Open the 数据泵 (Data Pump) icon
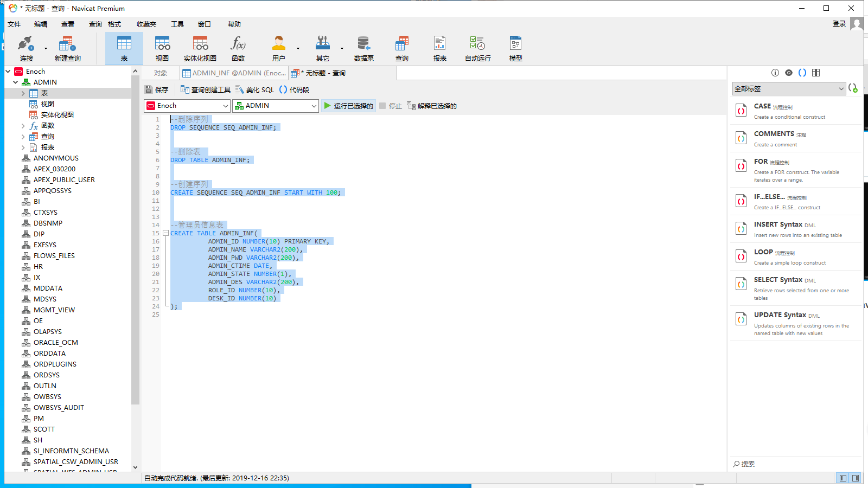This screenshot has height=488, width=868. pyautogui.click(x=363, y=48)
